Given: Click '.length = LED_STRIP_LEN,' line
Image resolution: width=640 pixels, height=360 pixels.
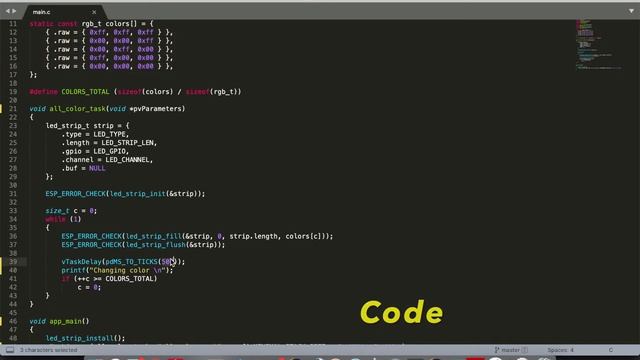Looking at the screenshot, I should coord(109,143).
